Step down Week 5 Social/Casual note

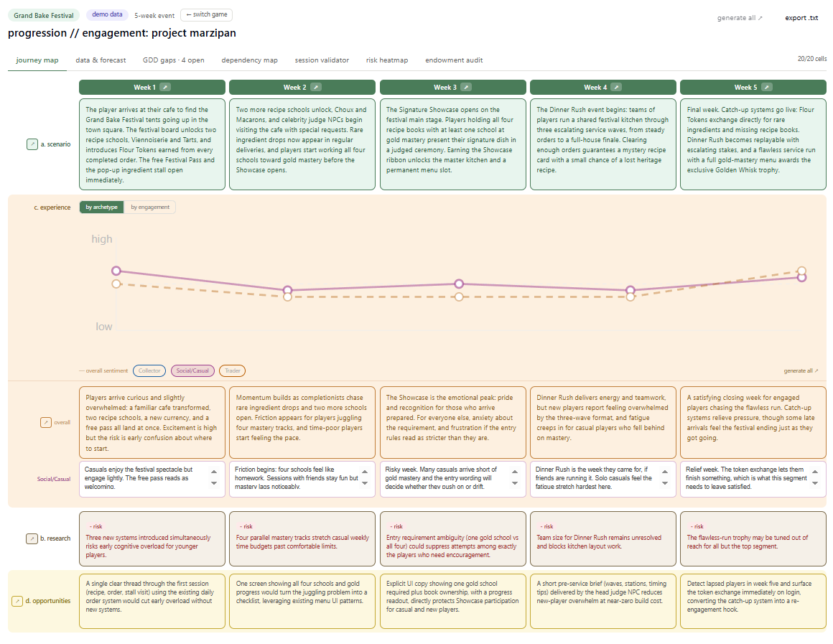click(x=815, y=483)
